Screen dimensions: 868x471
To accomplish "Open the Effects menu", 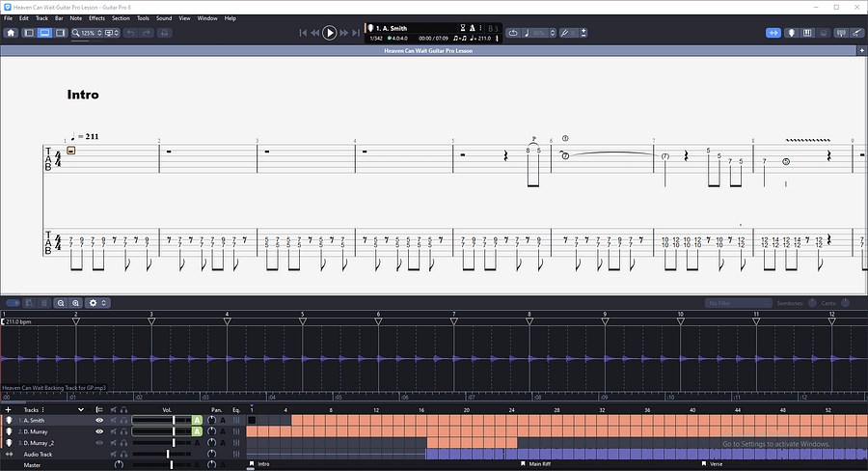I will 96,18.
